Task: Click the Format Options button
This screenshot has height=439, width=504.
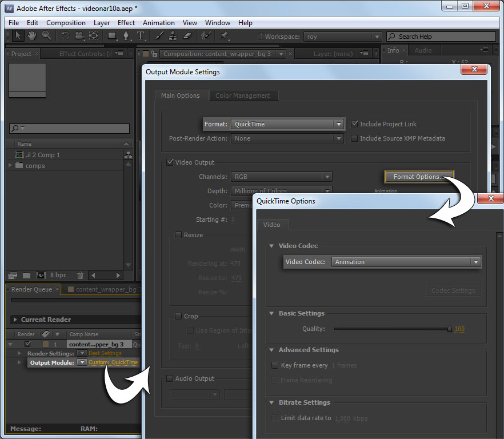Action: tap(419, 177)
